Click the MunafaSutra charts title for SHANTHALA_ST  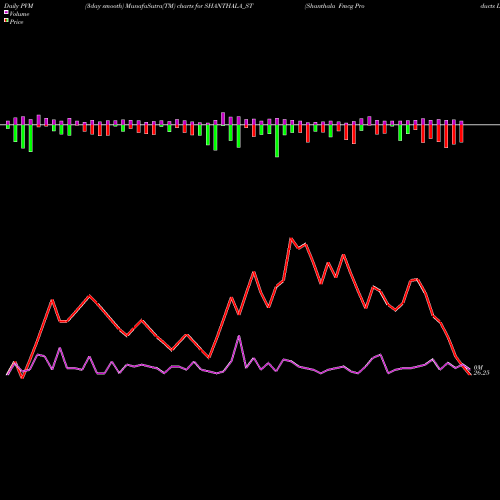pos(169,6)
